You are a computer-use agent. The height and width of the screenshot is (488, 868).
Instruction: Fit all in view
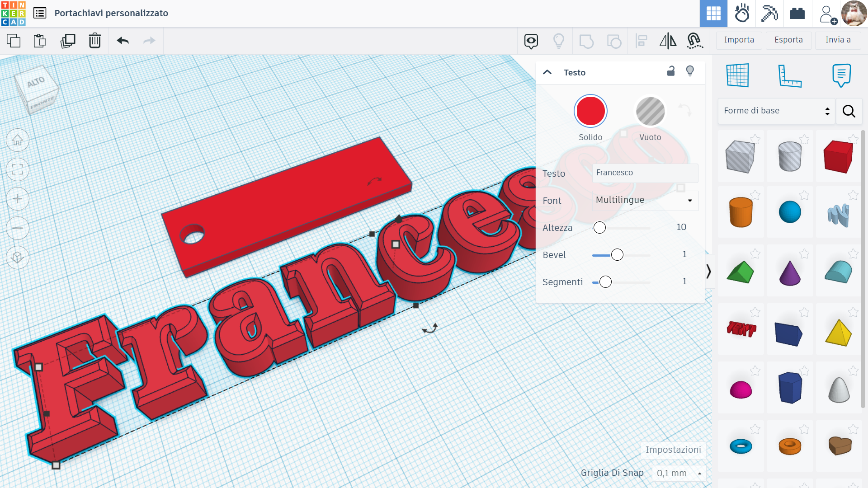click(18, 170)
